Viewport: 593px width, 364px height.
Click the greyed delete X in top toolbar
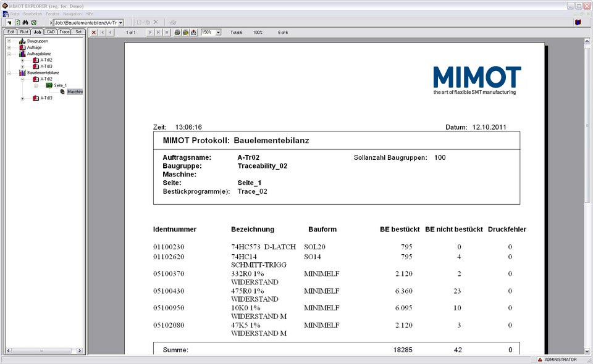coord(156,23)
